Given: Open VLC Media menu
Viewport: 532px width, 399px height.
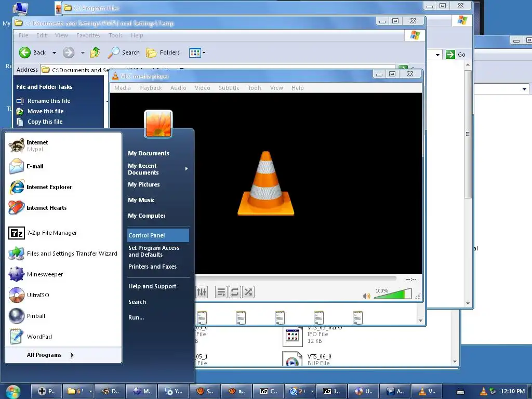Looking at the screenshot, I should tap(123, 88).
